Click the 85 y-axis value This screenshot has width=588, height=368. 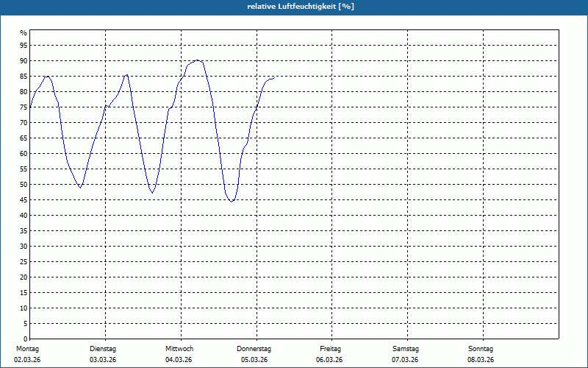pyautogui.click(x=24, y=77)
